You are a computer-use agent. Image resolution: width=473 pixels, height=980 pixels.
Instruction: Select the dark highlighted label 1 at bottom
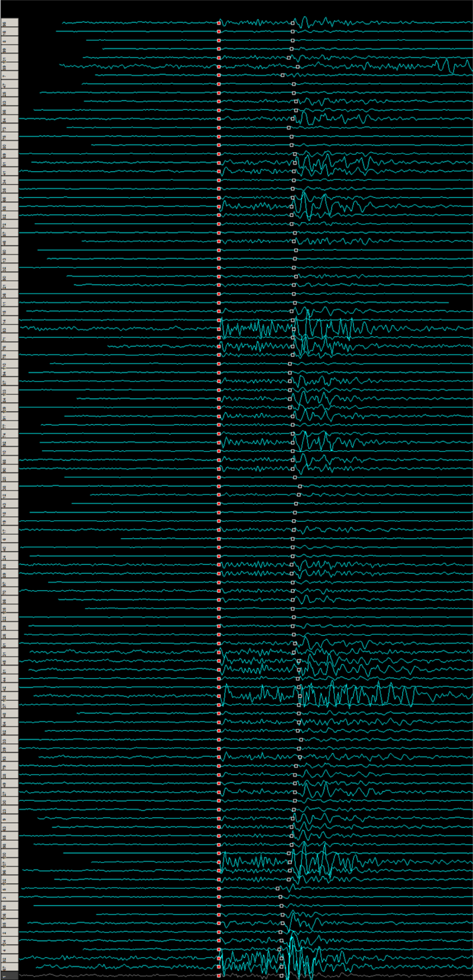tap(9, 975)
